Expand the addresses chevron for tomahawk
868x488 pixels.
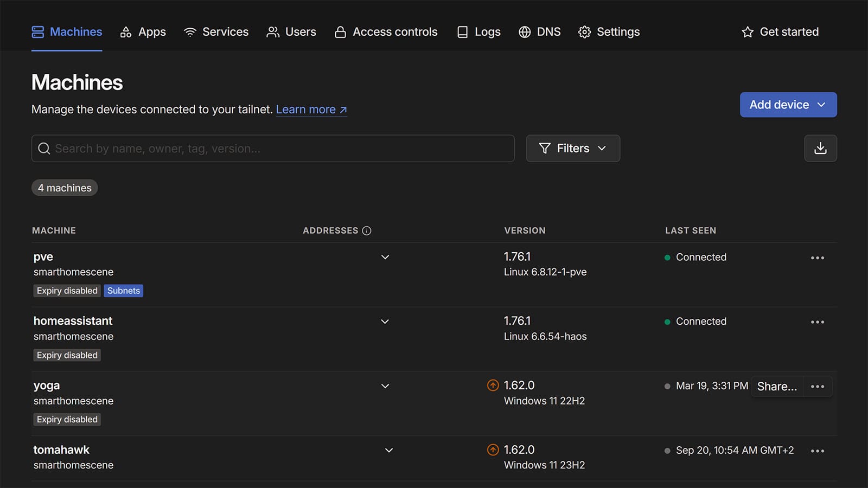click(x=389, y=450)
